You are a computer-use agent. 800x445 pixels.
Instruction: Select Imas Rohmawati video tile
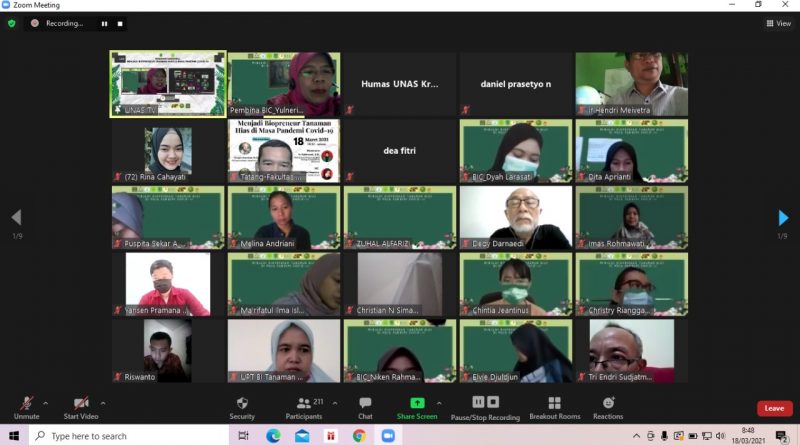(632, 218)
